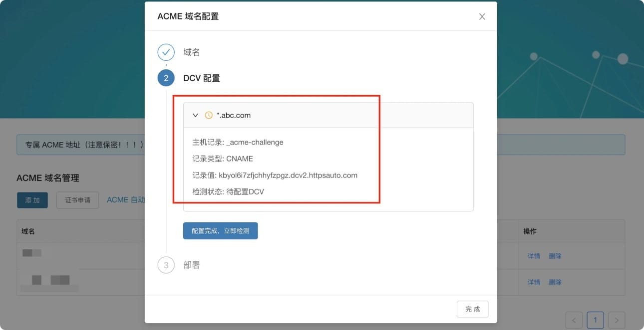This screenshot has width=644, height=330.
Task: Click the *.abc.com domain header text
Action: 234,115
